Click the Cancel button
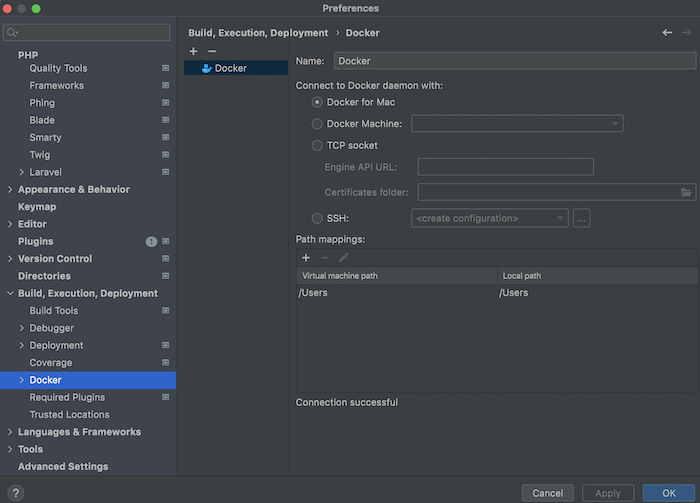The image size is (700, 503). point(547,493)
